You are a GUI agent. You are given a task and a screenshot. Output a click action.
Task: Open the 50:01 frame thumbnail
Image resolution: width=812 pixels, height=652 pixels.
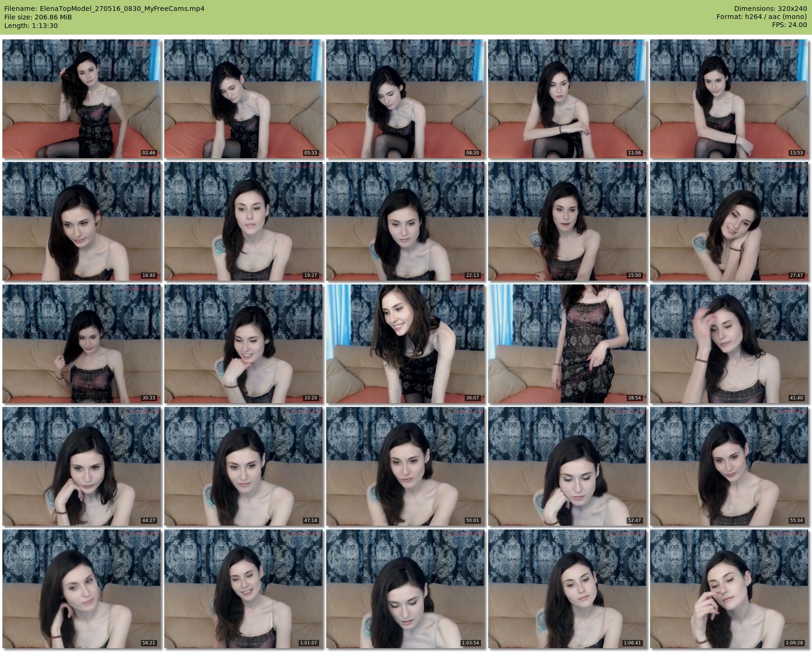406,466
